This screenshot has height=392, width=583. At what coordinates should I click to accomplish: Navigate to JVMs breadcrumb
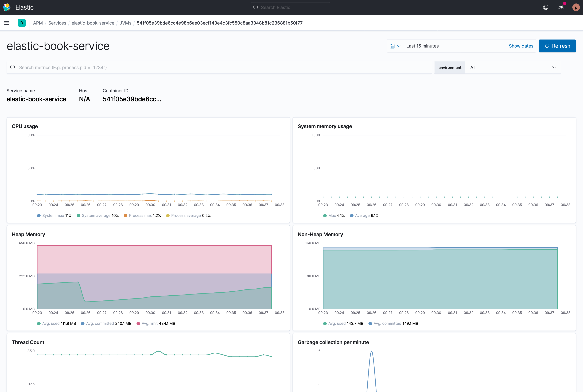[x=125, y=23]
